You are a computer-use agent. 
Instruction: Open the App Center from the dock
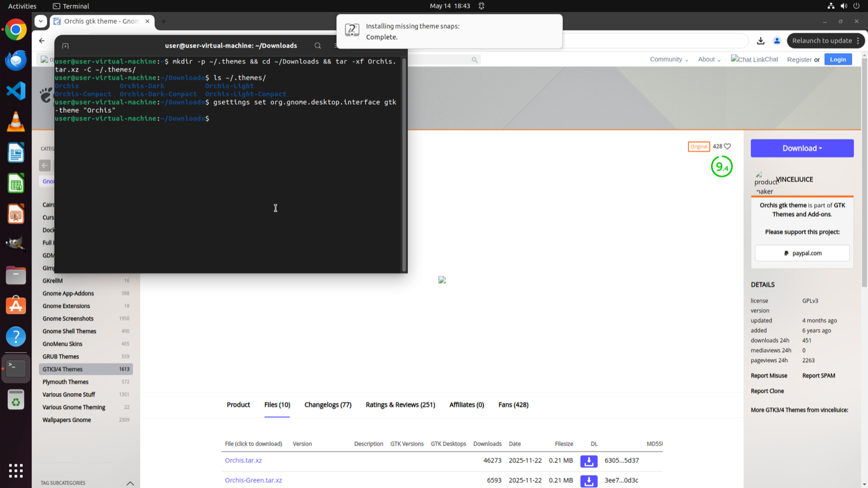16,306
